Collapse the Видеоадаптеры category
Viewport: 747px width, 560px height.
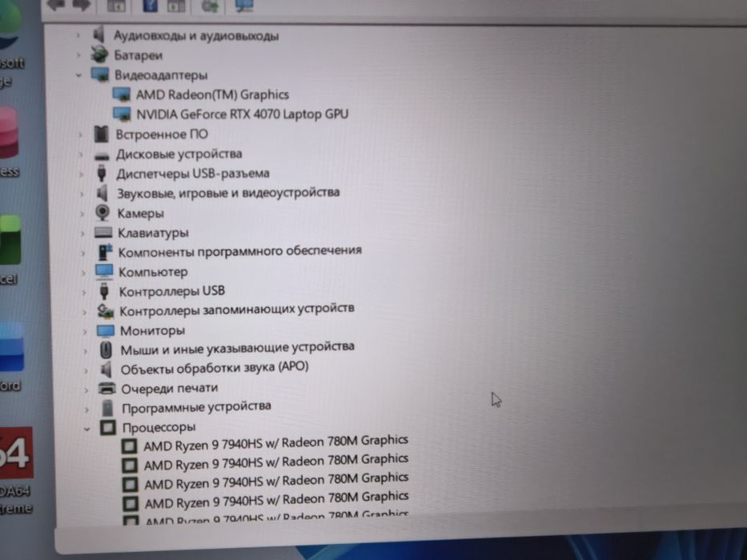click(78, 74)
